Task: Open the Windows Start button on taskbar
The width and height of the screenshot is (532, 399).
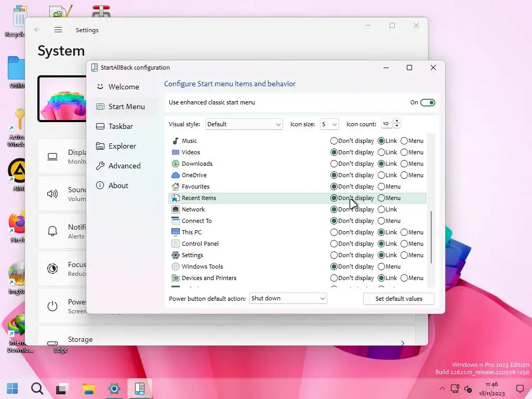Action: (12, 389)
